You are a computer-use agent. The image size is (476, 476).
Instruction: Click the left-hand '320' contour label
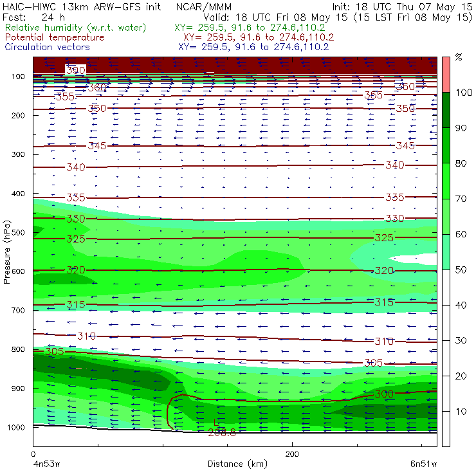click(76, 270)
